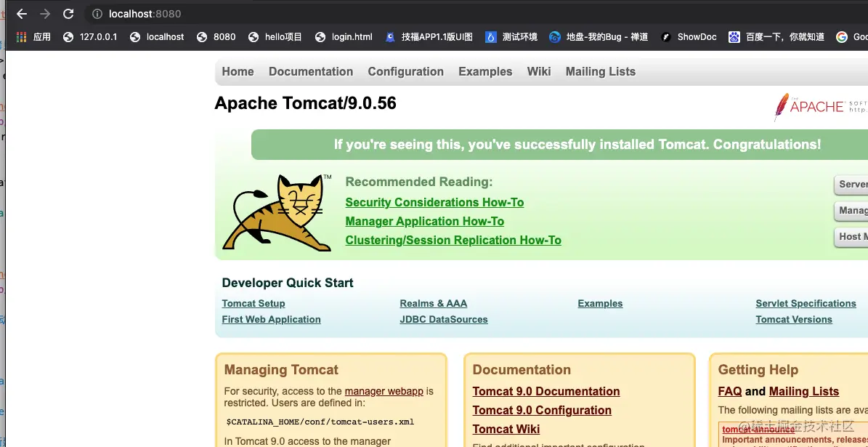Click the Tomcat cat logo image

[x=277, y=213]
